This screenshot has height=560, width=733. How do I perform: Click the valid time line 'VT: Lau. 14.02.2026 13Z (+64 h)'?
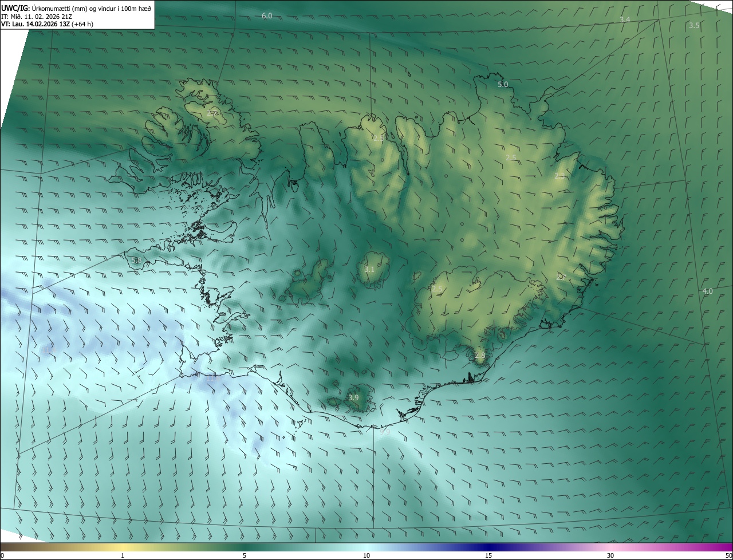(x=47, y=24)
